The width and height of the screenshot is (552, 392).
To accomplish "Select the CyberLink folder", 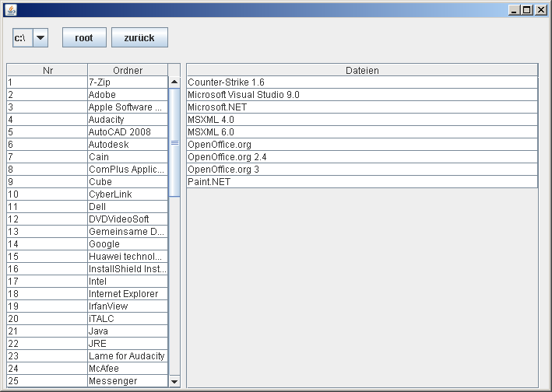I will (x=128, y=194).
